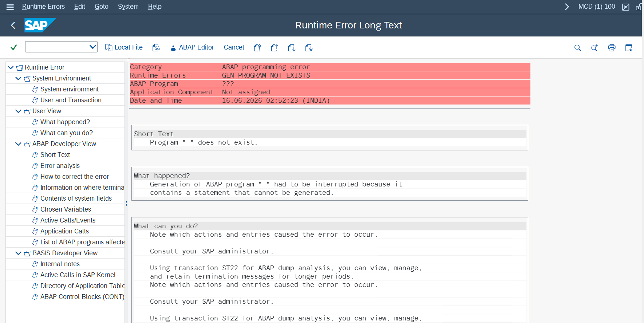The width and height of the screenshot is (644, 323).
Task: Collapse the User View node
Action: 18,111
